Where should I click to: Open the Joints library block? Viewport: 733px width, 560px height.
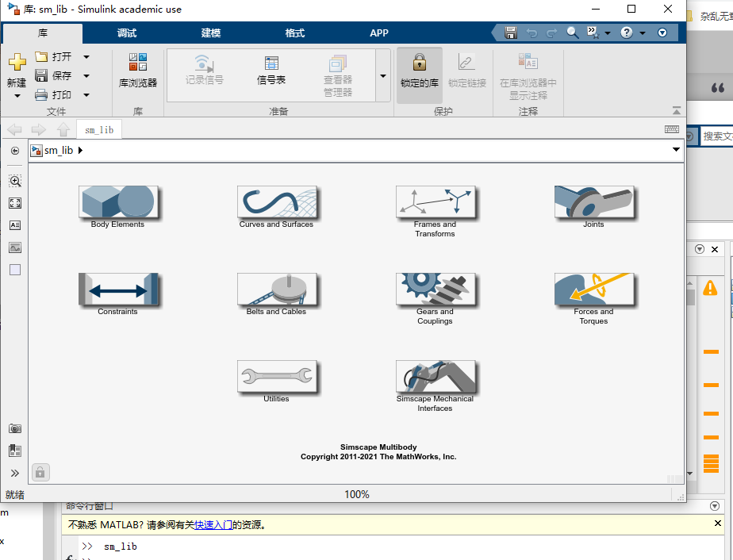pyautogui.click(x=593, y=202)
